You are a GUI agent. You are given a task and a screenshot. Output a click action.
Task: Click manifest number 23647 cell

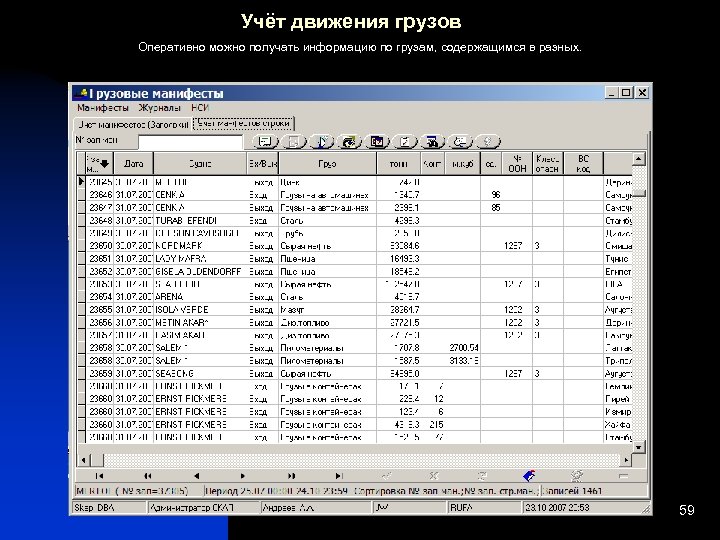point(100,208)
